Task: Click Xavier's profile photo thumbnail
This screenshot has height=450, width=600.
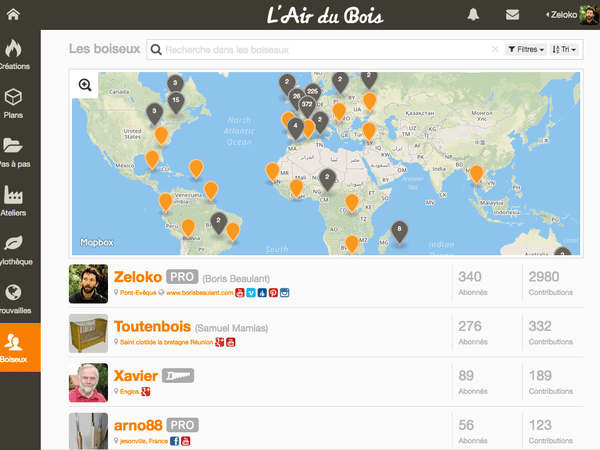Action: click(x=88, y=383)
